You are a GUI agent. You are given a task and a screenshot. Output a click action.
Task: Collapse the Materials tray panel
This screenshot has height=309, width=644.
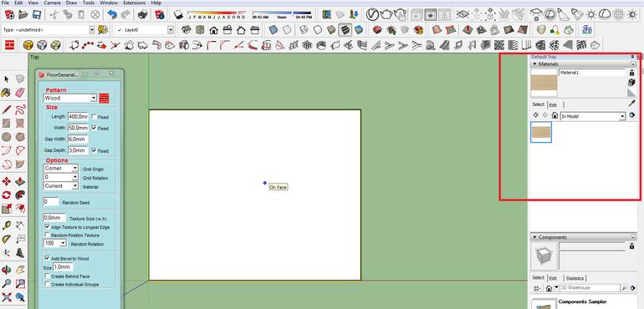534,64
